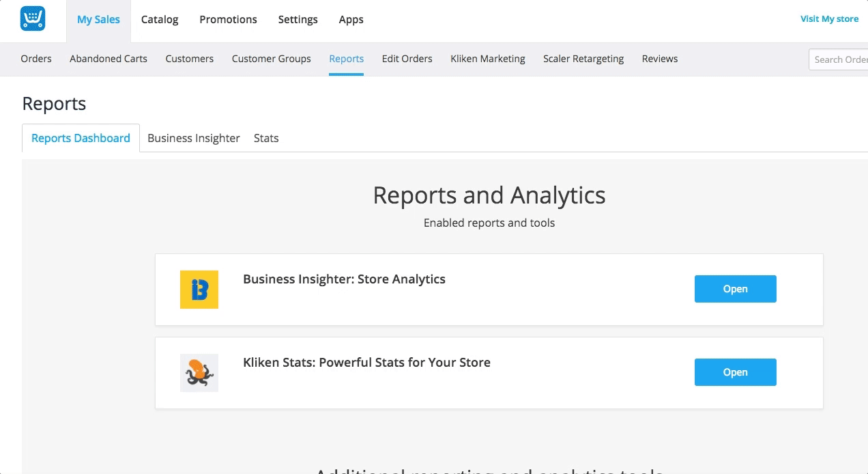Open the Scaler Retargeting section
868x474 pixels.
click(x=583, y=59)
